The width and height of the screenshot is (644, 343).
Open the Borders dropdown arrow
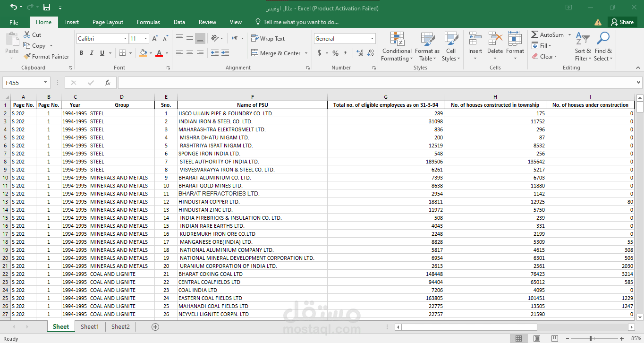tap(131, 53)
